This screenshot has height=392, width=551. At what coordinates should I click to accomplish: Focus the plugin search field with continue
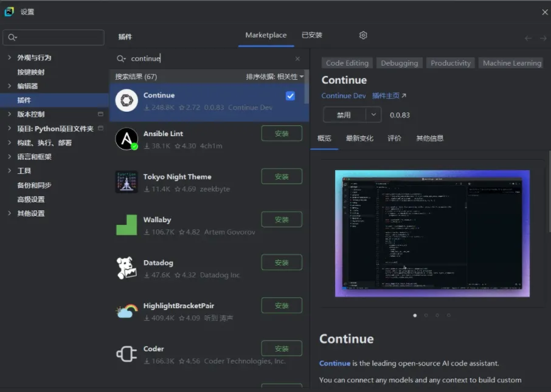[x=209, y=59]
